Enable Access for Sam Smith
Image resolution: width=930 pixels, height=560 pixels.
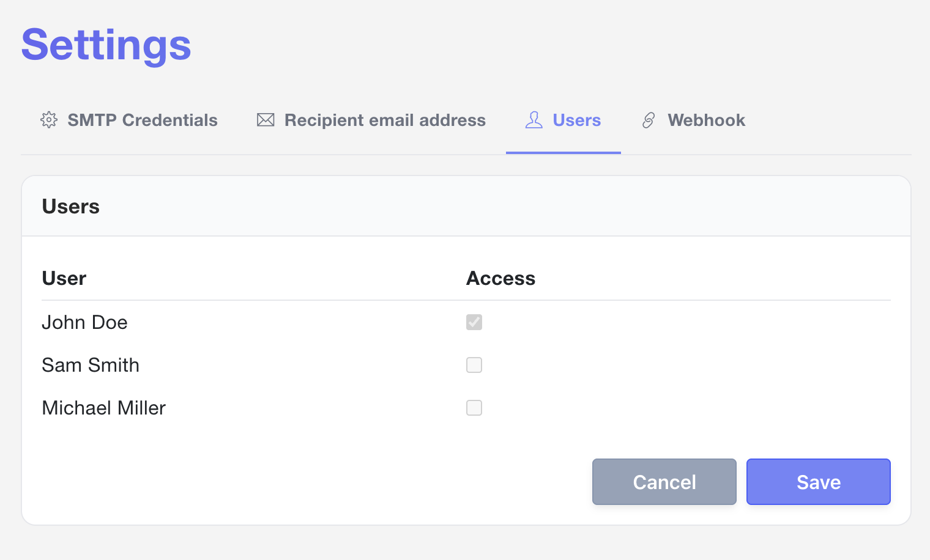(474, 365)
